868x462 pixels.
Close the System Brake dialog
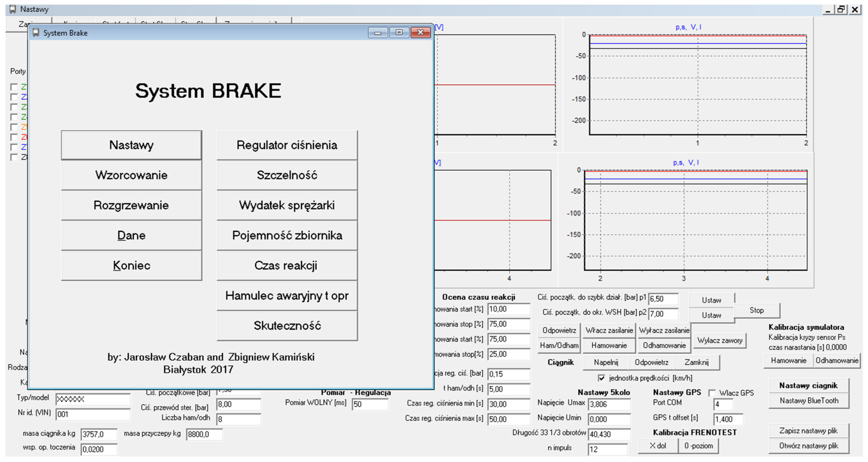pyautogui.click(x=420, y=33)
